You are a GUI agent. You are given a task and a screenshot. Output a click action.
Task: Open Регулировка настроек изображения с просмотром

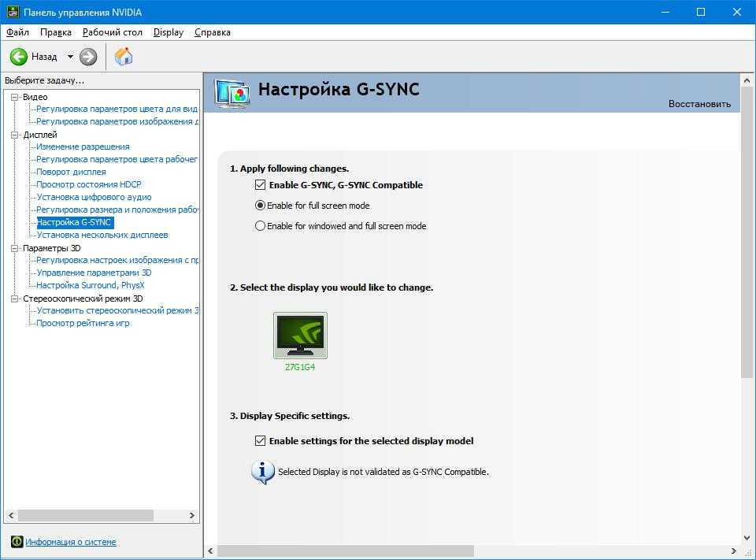[x=117, y=260]
